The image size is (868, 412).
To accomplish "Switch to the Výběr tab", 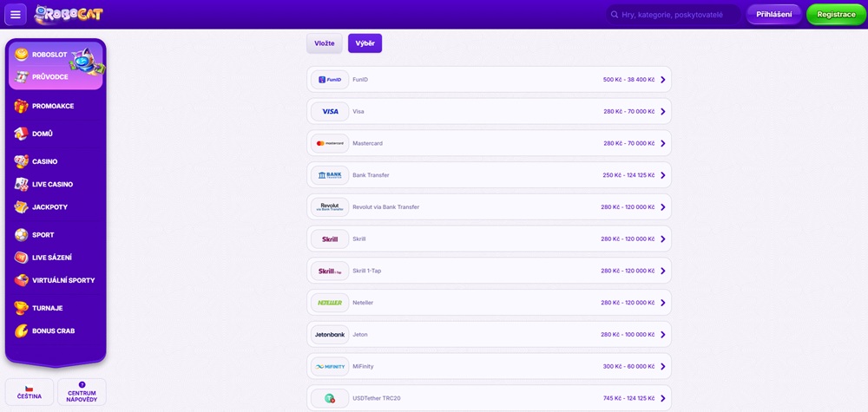I will point(365,43).
